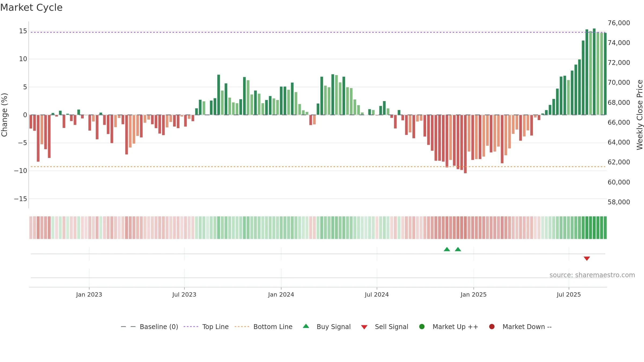Image resolution: width=644 pixels, height=362 pixels.
Task: Toggle the Buy Signal legend entry
Action: pyautogui.click(x=327, y=327)
